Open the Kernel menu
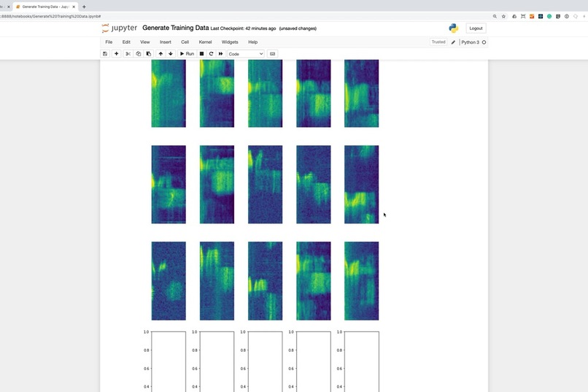 (x=205, y=42)
